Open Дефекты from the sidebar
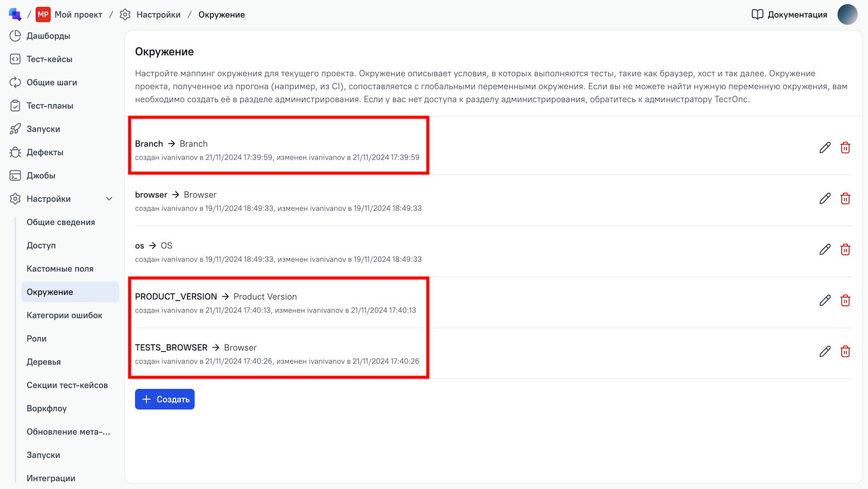 click(x=45, y=153)
